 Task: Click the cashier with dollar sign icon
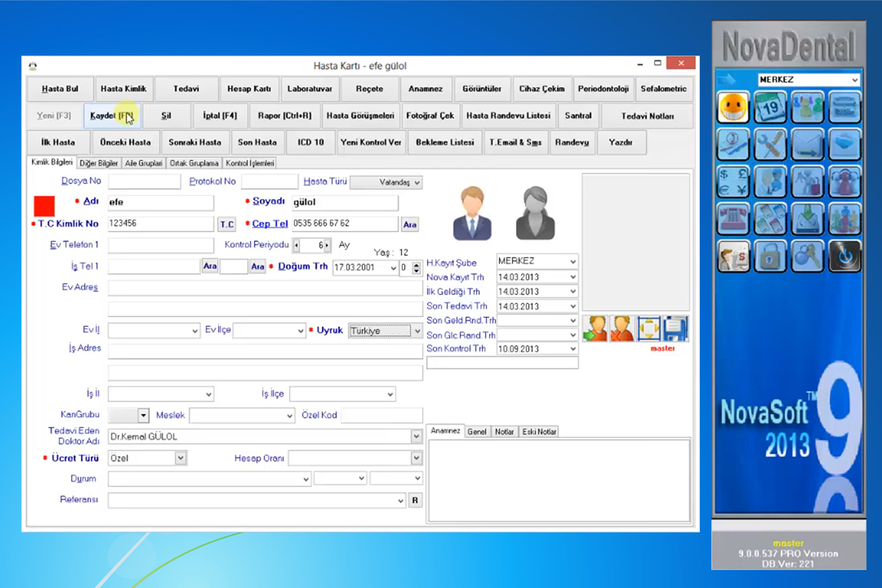click(x=733, y=256)
